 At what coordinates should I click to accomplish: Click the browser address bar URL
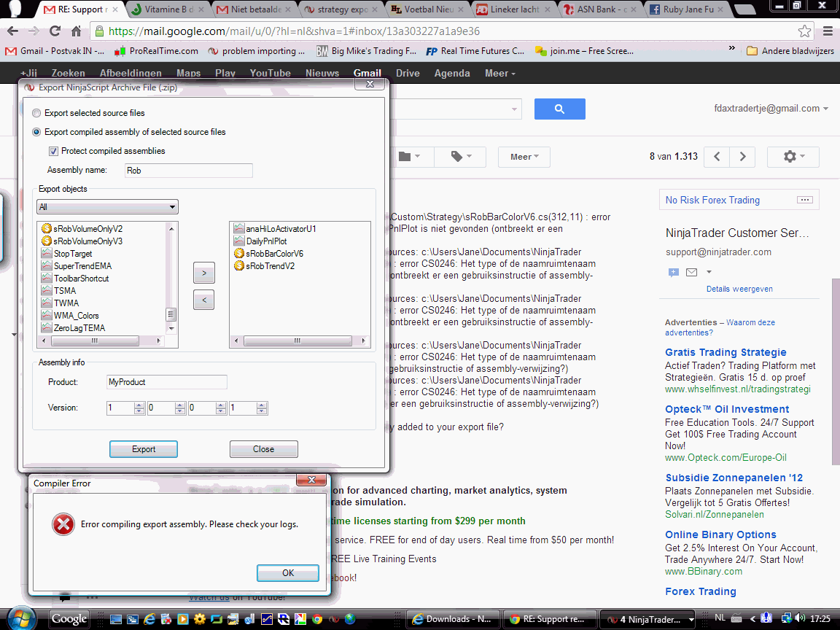click(x=294, y=31)
